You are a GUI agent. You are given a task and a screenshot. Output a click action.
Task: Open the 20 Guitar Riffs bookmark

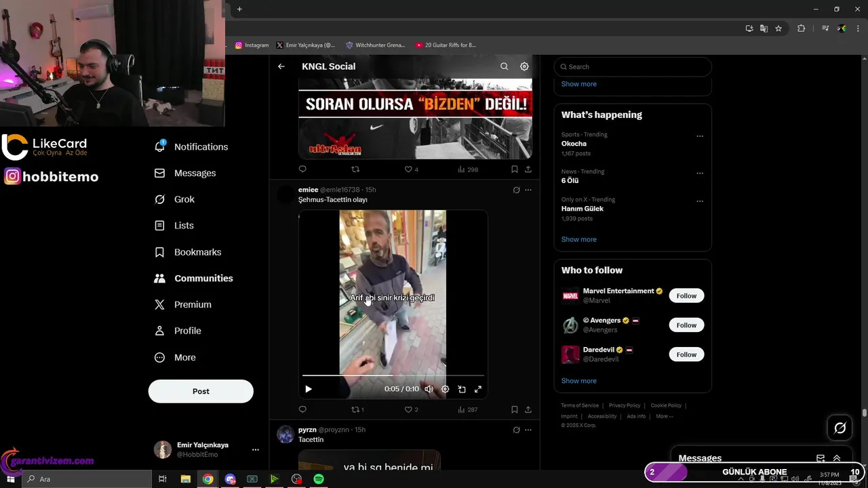click(x=446, y=45)
